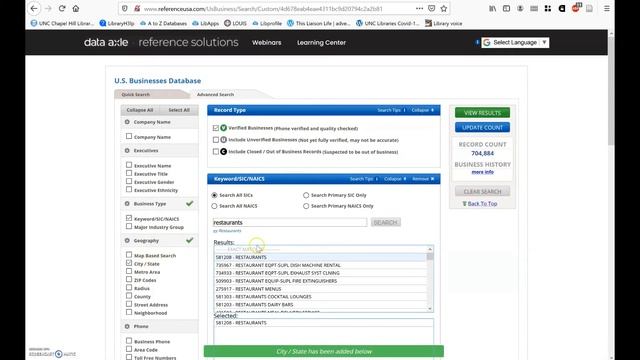Open Search Tips in Record Type header
640x360 pixels.
click(391, 110)
